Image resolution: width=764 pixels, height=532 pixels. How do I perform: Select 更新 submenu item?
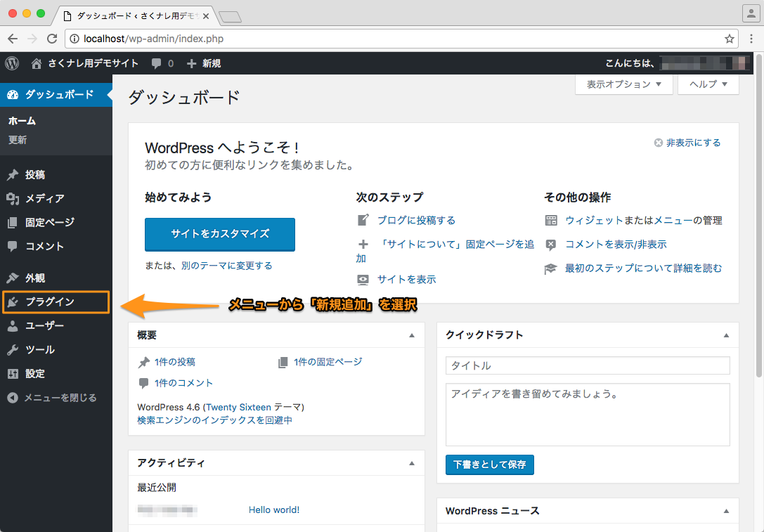coord(18,140)
